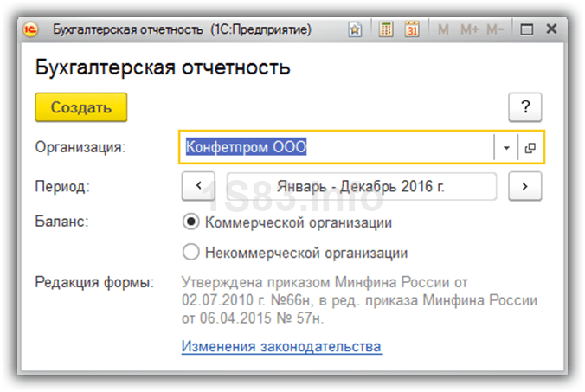
Task: Close the Бухгалтерская отчетность window
Action: [551, 29]
